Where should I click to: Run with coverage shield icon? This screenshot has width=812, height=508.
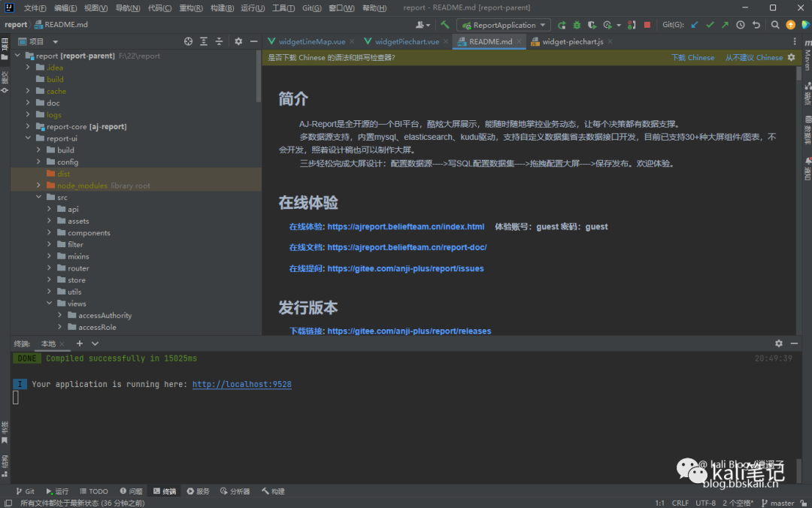[x=592, y=25]
